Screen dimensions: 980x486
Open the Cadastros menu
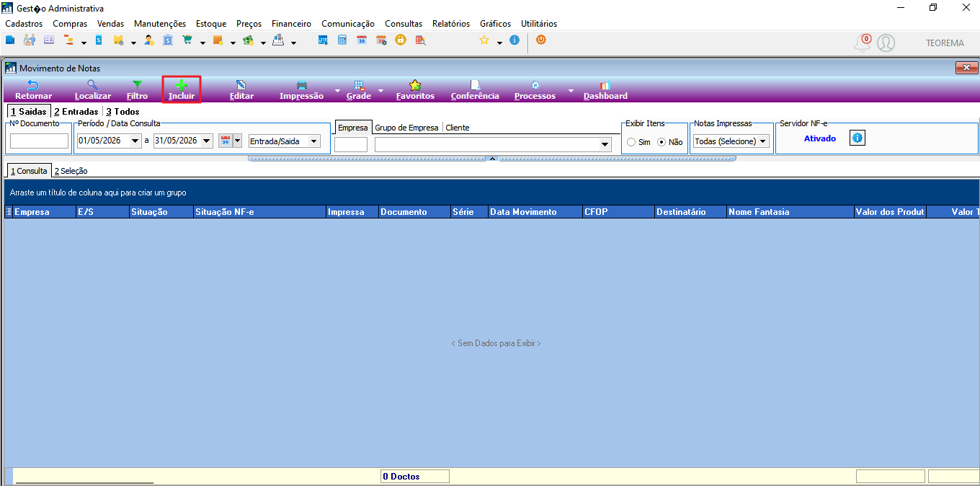24,24
